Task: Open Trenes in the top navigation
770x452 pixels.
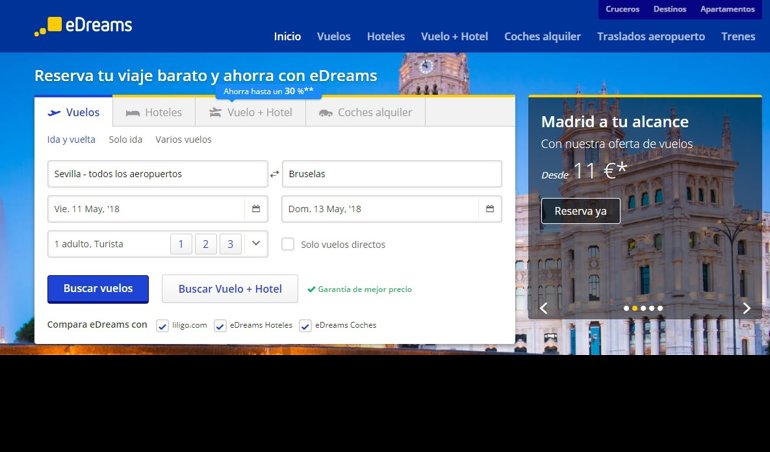Action: (x=738, y=37)
